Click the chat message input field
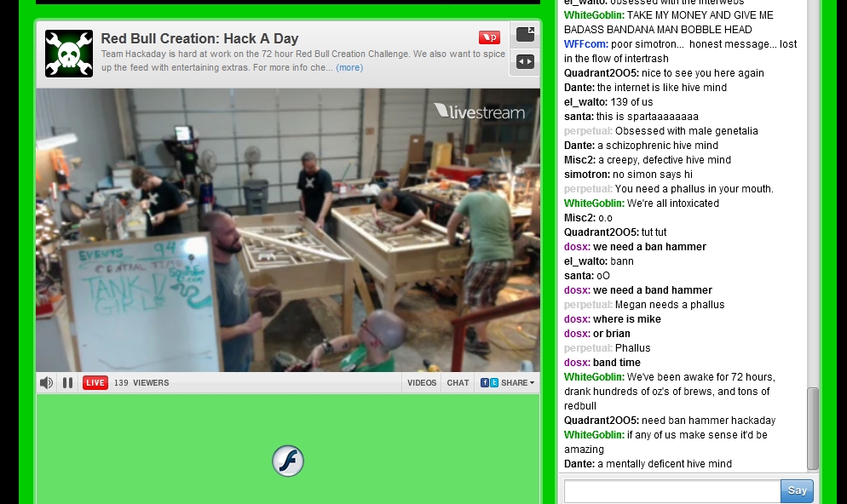 (672, 491)
